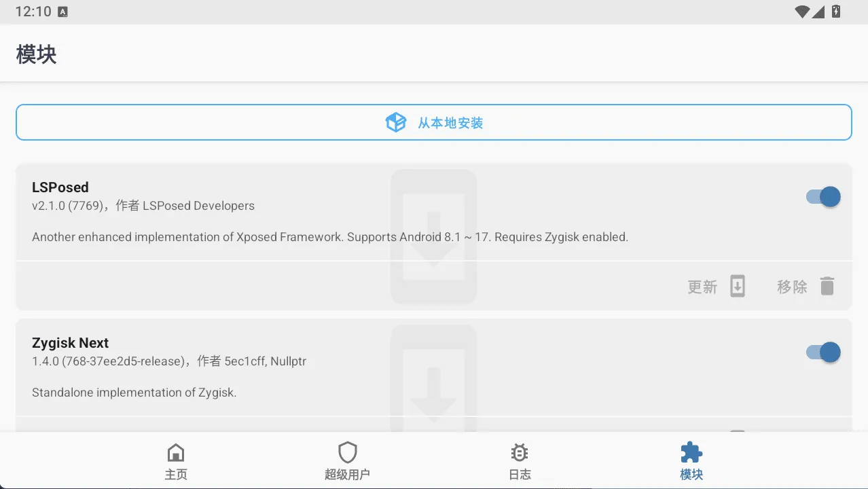Click the 从本地安装 install button
The image size is (868, 489).
click(434, 122)
